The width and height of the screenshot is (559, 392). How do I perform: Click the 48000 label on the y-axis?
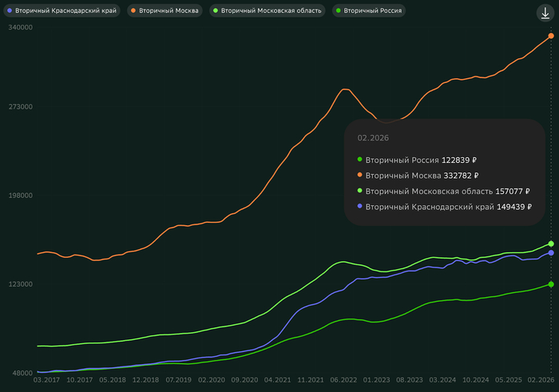click(21, 373)
